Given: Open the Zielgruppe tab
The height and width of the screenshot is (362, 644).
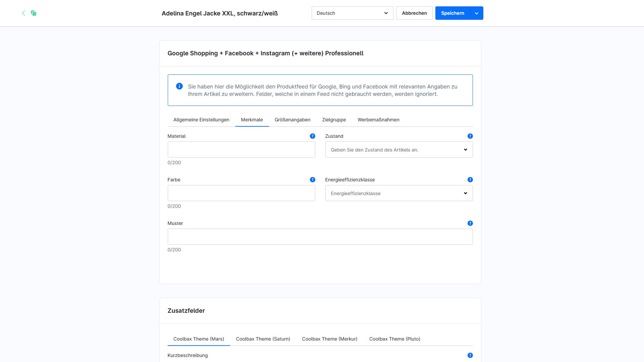Looking at the screenshot, I should [x=334, y=120].
